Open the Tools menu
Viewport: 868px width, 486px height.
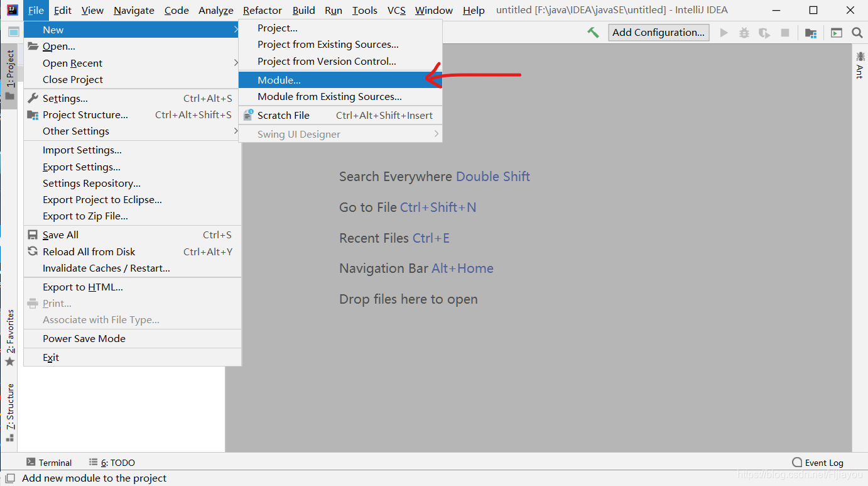click(x=365, y=10)
